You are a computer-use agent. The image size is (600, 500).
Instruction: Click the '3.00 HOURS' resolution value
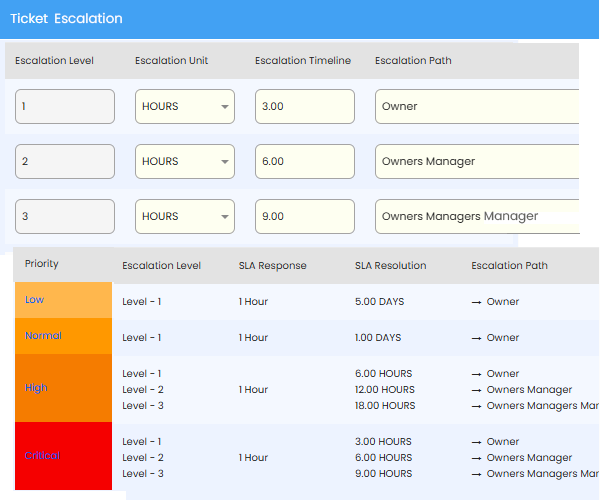click(x=383, y=441)
